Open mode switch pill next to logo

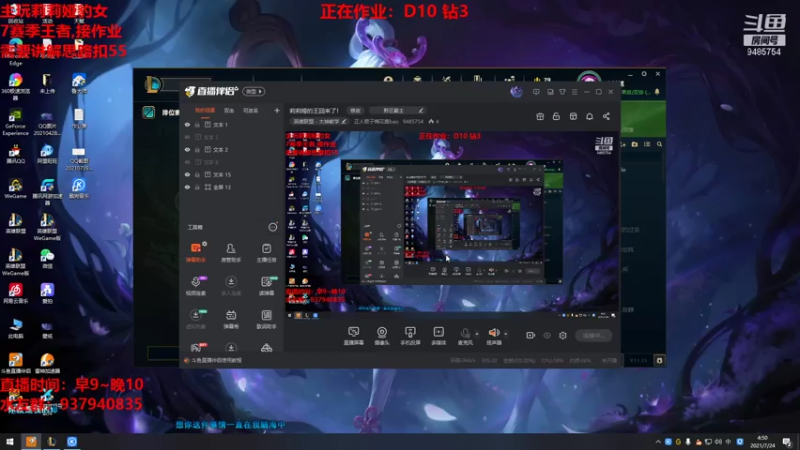(254, 91)
